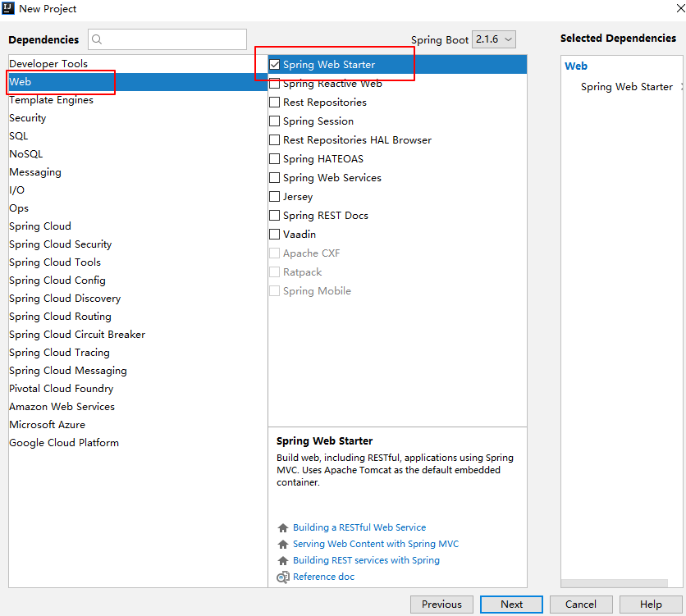Open the Reference doc link
686x616 pixels.
click(x=324, y=577)
